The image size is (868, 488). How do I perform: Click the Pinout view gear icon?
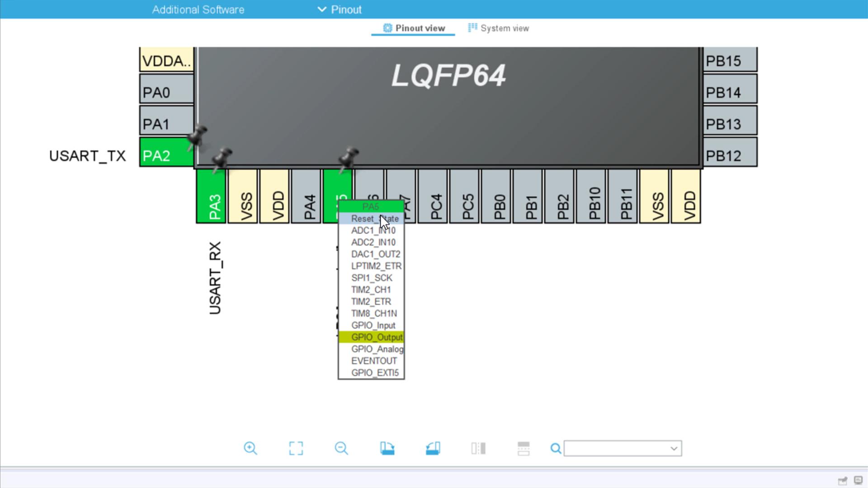[x=387, y=28]
